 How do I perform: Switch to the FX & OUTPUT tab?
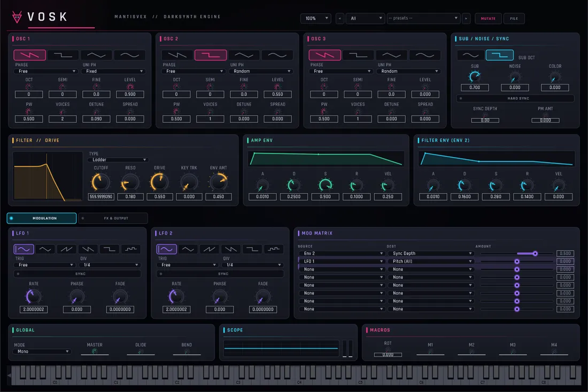[113, 218]
